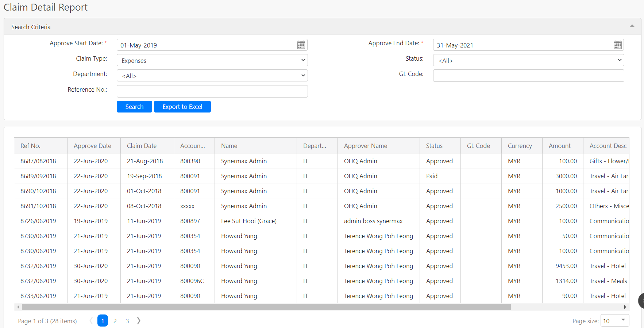Open Page size dropdown
Image resolution: width=644 pixels, height=328 pixels.
pos(615,321)
